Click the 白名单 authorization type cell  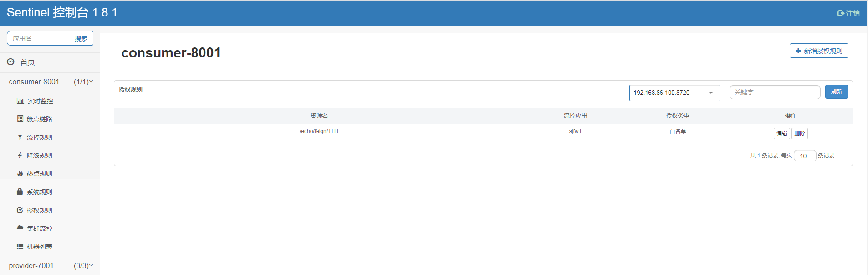pyautogui.click(x=678, y=131)
